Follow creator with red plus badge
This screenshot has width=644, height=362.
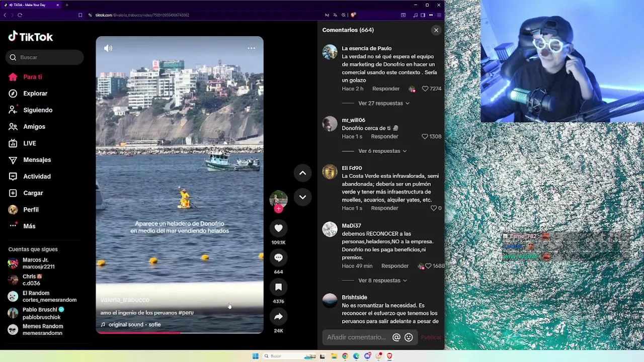tap(278, 209)
